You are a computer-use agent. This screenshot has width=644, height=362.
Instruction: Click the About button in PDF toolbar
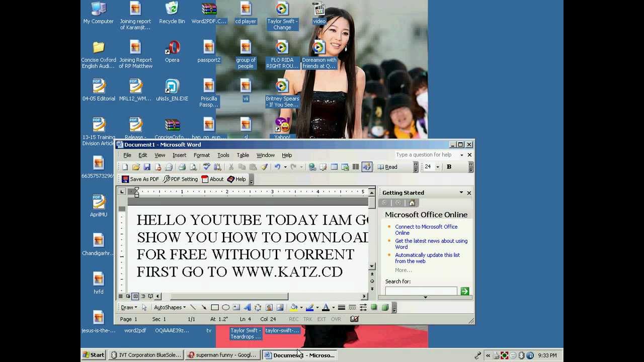pos(212,179)
